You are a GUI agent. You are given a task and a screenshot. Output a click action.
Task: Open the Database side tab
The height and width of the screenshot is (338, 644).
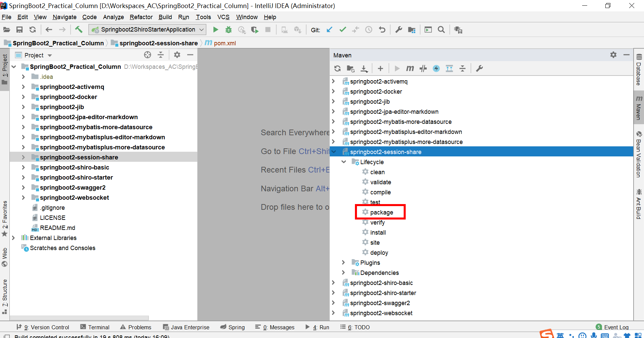(639, 69)
